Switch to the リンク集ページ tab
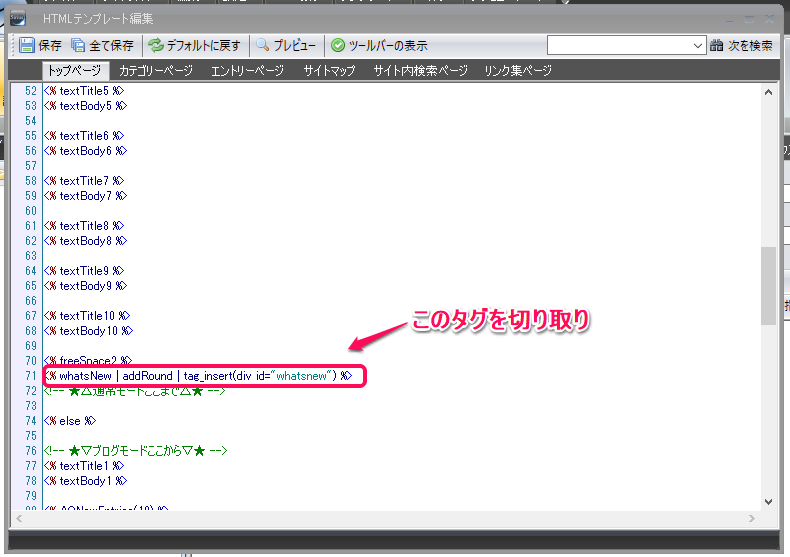This screenshot has height=557, width=790. tap(517, 71)
